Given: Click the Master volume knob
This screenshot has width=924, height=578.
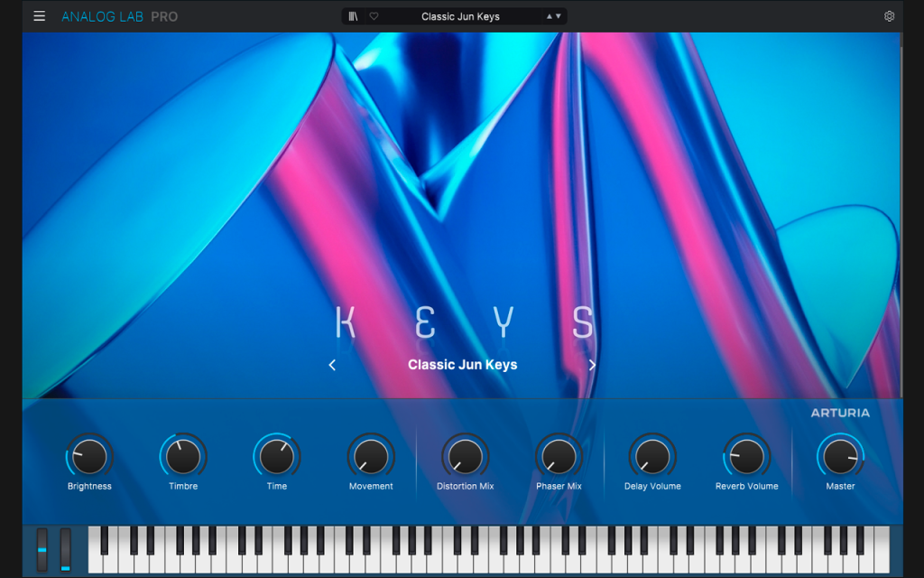Looking at the screenshot, I should [840, 456].
